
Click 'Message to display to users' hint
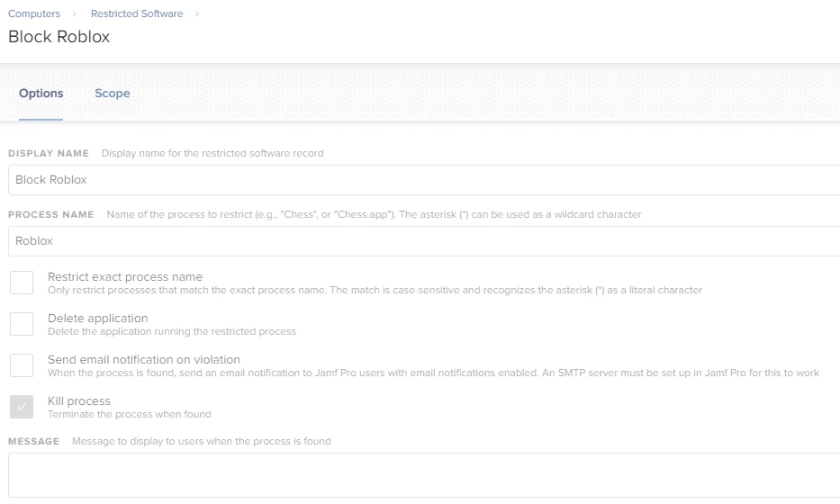(202, 441)
